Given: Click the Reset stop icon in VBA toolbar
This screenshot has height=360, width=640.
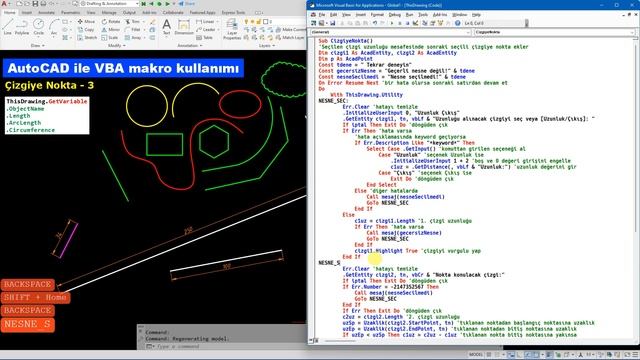Looking at the screenshot, I should tap(407, 23).
